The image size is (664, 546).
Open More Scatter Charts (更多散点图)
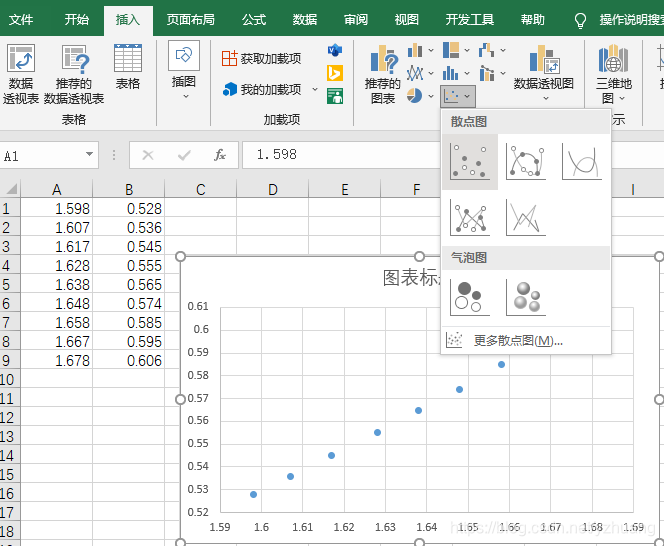tap(526, 340)
